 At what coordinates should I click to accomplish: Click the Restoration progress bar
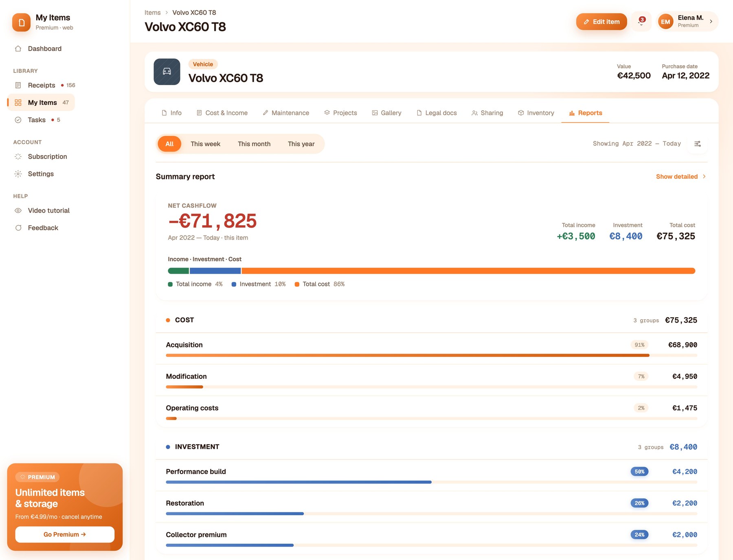(432, 514)
